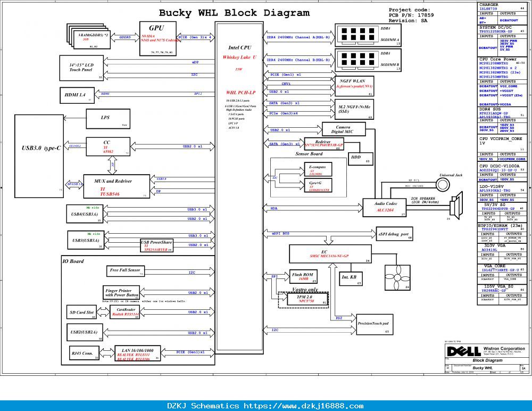The image size is (532, 411).
Task: Select the "eSPI BUS" label
Action: point(280,233)
